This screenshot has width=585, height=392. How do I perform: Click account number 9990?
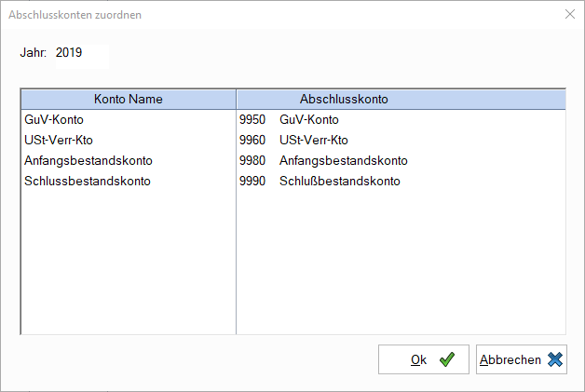(x=252, y=182)
